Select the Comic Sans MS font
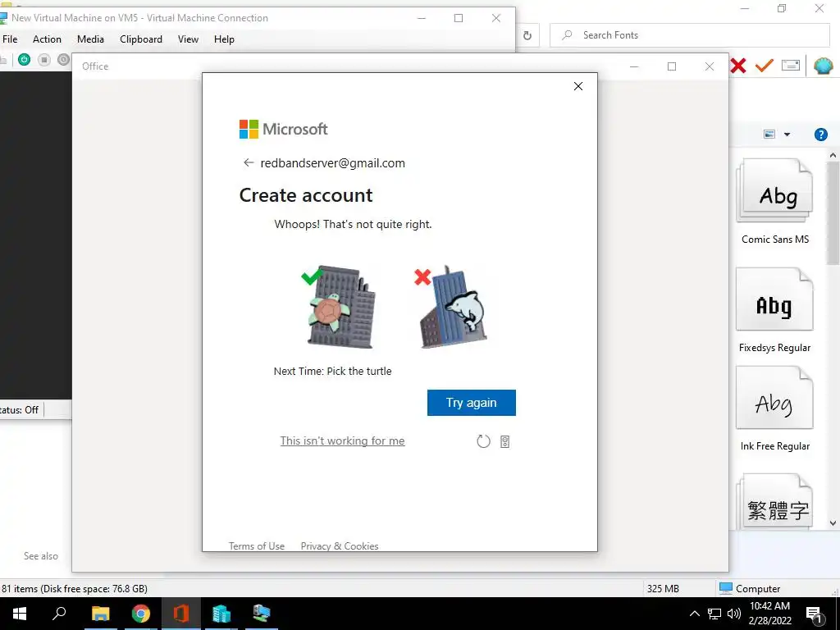 pyautogui.click(x=774, y=203)
